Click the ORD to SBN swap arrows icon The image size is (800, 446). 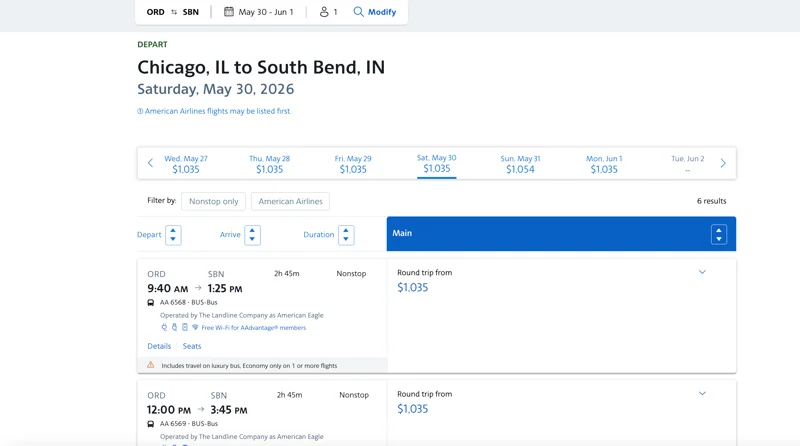(x=174, y=12)
